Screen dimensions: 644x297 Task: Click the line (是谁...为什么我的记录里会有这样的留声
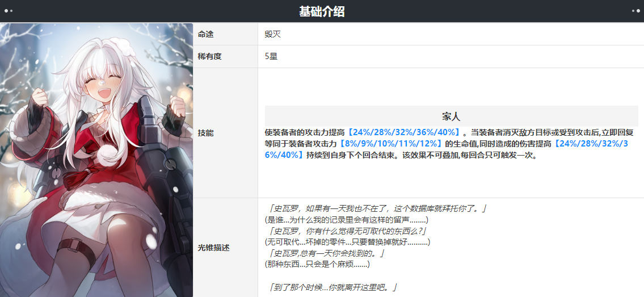(347, 220)
